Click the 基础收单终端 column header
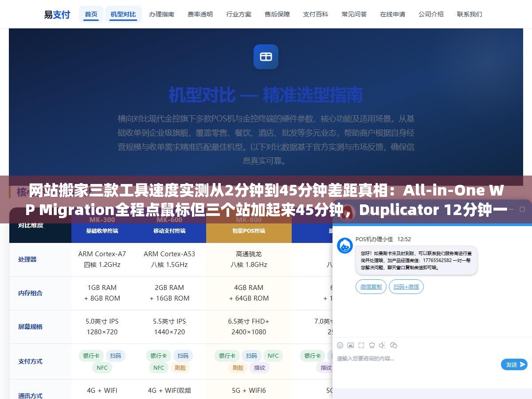 point(102,231)
